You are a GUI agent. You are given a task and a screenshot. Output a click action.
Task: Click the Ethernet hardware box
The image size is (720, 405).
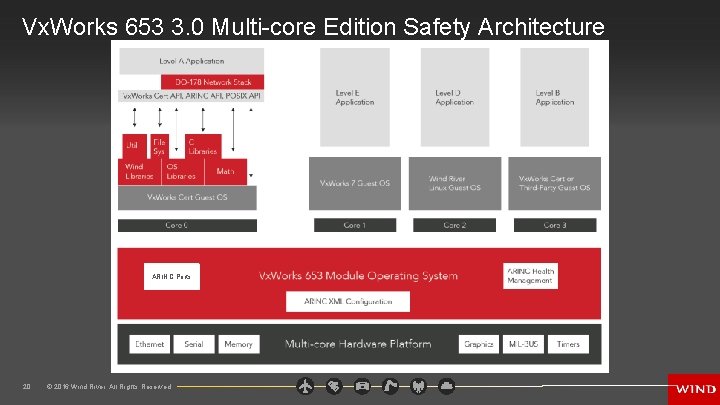150,344
